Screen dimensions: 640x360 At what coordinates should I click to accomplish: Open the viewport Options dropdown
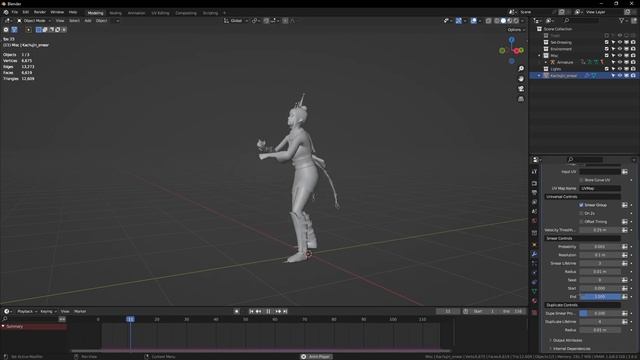click(516, 30)
